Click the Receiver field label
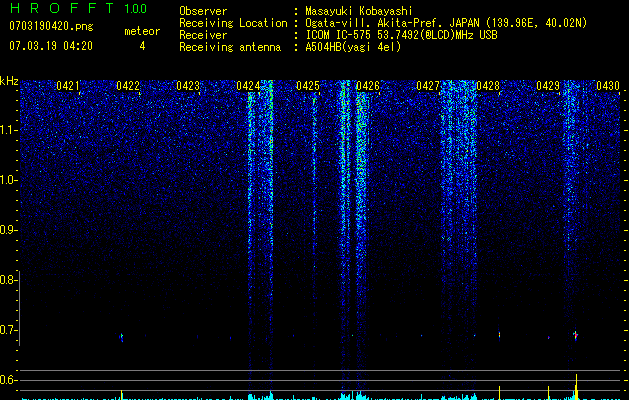 click(203, 35)
